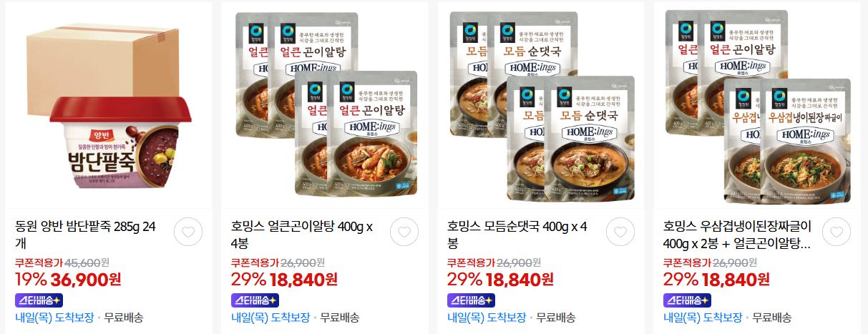Click 내일(목) 도착보장 text under 얼큰곤이알탕 4봉

270,318
